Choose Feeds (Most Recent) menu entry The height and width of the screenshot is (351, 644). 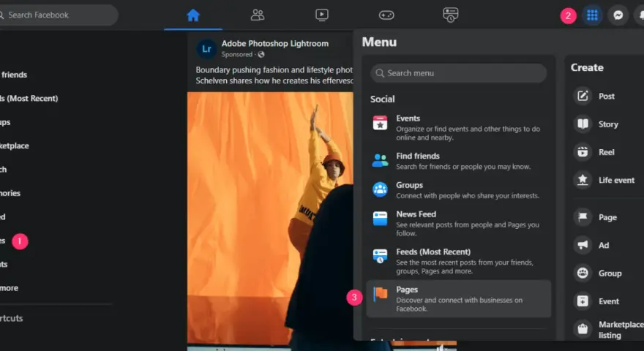pyautogui.click(x=458, y=261)
